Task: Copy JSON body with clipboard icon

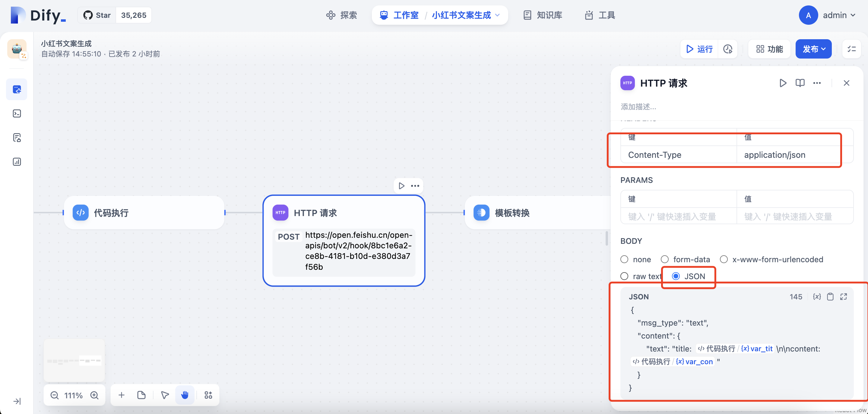Action: point(830,297)
